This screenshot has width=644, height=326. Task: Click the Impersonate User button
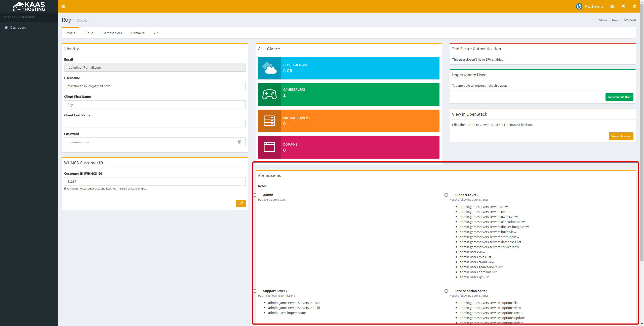619,97
